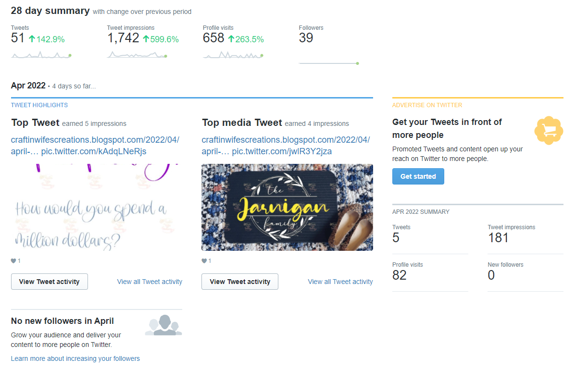Viewport: 588px width, 370px height.
Task: Click 'earned 4 impressions' text
Action: pyautogui.click(x=317, y=123)
